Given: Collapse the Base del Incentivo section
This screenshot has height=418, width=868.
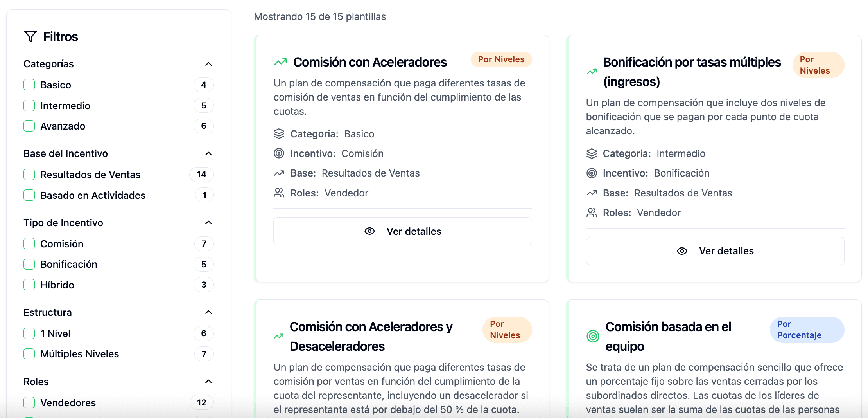Looking at the screenshot, I should pyautogui.click(x=209, y=153).
